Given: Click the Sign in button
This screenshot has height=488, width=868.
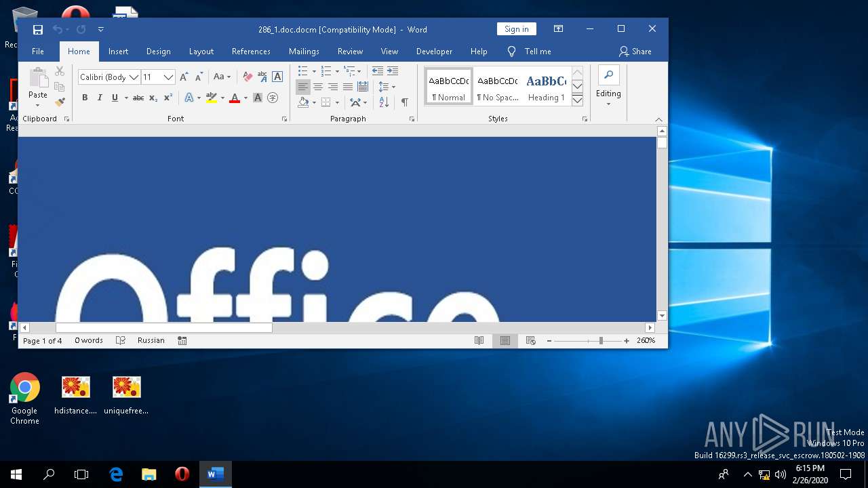Looking at the screenshot, I should tap(516, 29).
